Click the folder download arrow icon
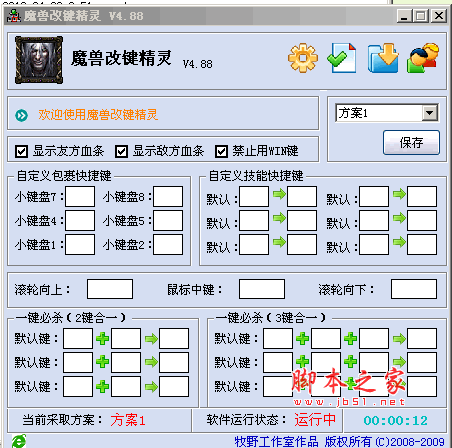 383,58
